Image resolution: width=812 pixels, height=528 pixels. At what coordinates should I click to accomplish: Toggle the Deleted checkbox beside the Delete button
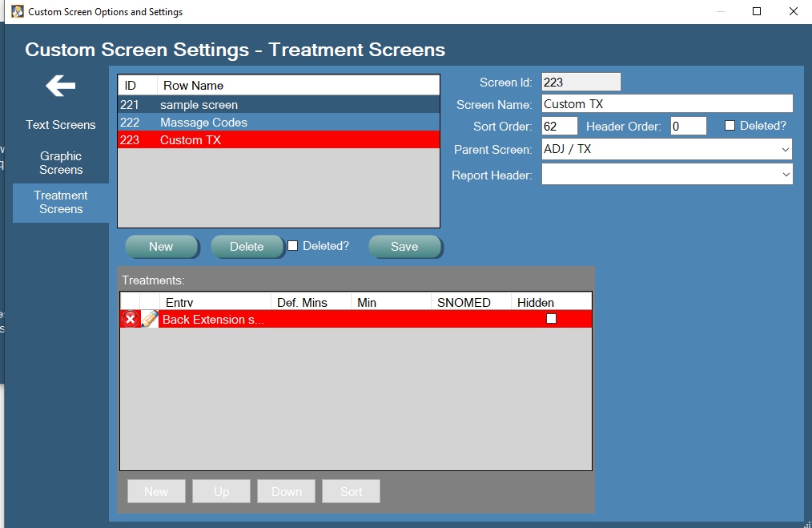click(x=293, y=246)
